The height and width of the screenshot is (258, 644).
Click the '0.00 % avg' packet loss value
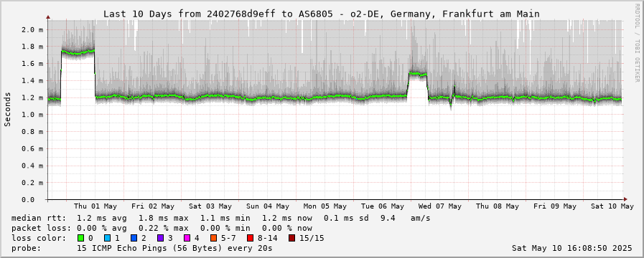102,228
